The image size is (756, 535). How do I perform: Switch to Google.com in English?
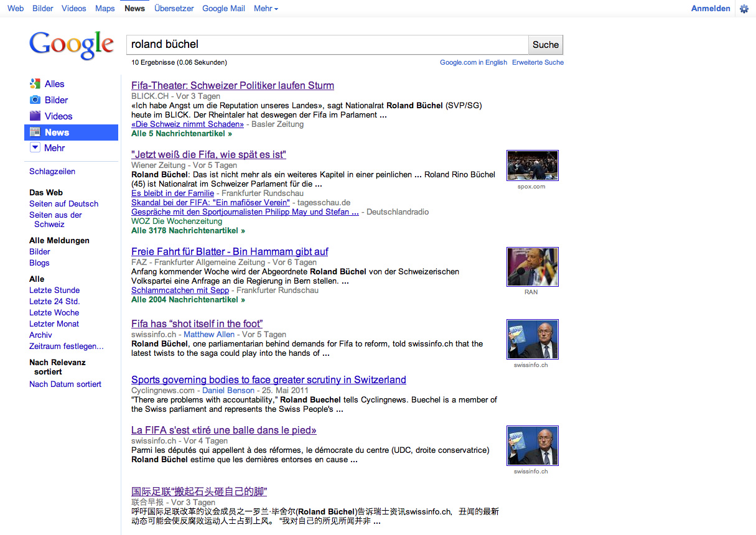(474, 62)
